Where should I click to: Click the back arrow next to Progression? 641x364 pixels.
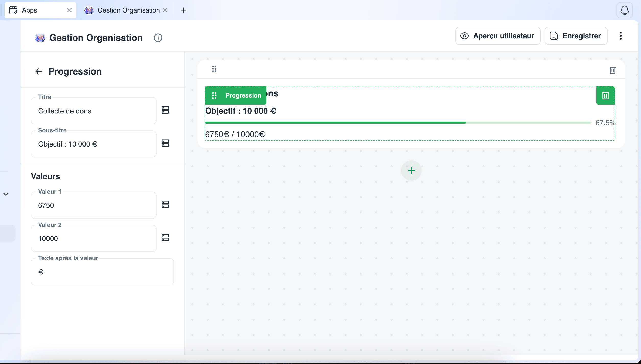point(39,71)
